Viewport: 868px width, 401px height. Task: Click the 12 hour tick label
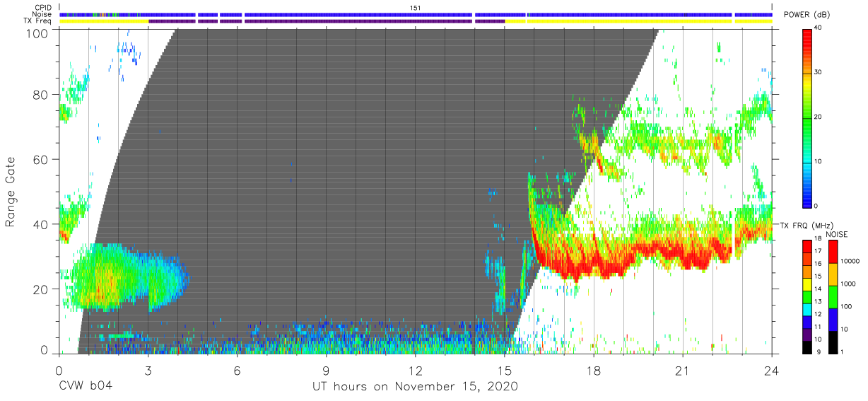click(x=415, y=370)
